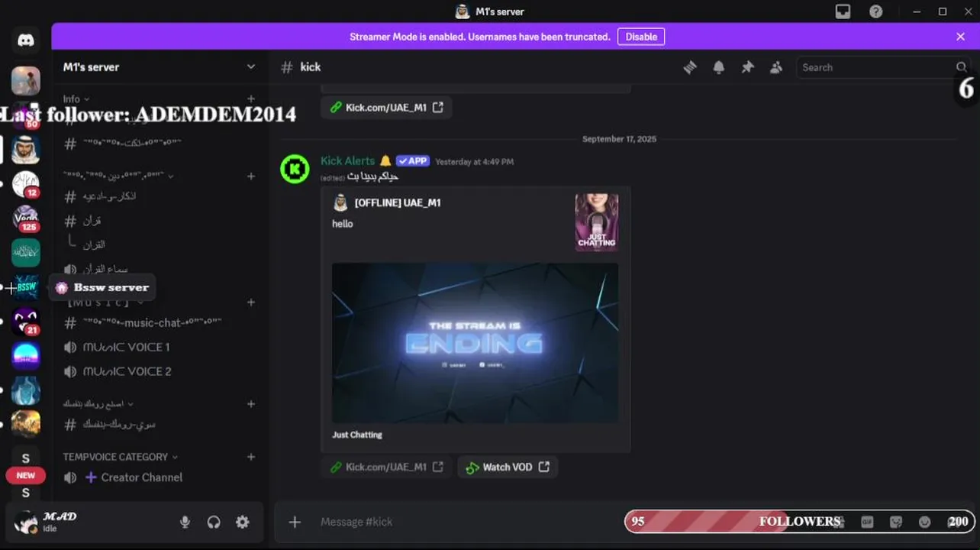Deafen audio with the headphones button

pos(214,522)
